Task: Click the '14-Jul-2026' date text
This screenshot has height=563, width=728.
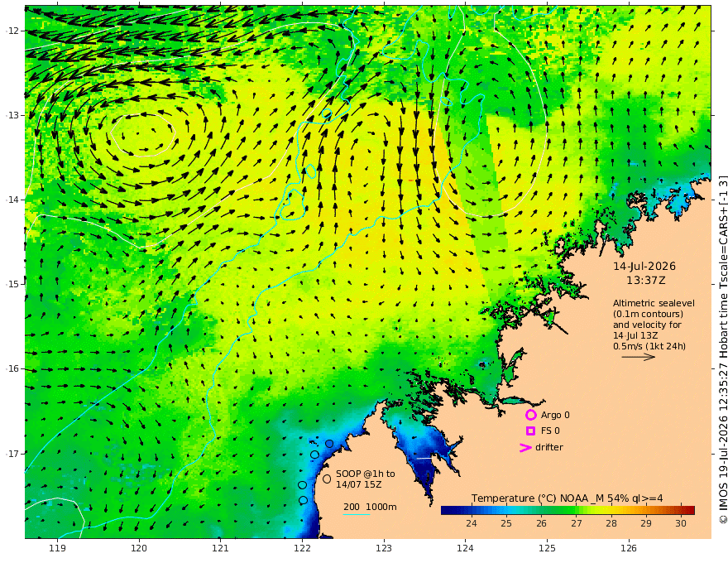Action: [x=644, y=266]
